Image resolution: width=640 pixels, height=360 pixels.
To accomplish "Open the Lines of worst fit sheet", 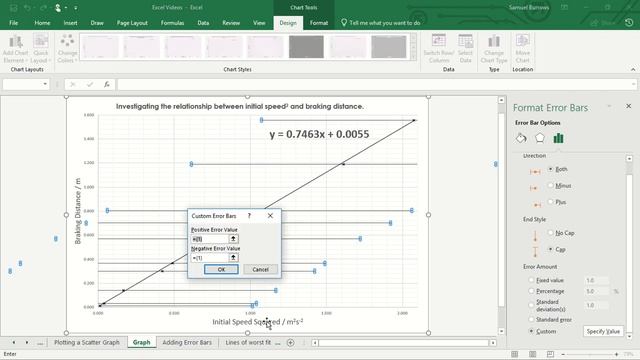I will (248, 343).
